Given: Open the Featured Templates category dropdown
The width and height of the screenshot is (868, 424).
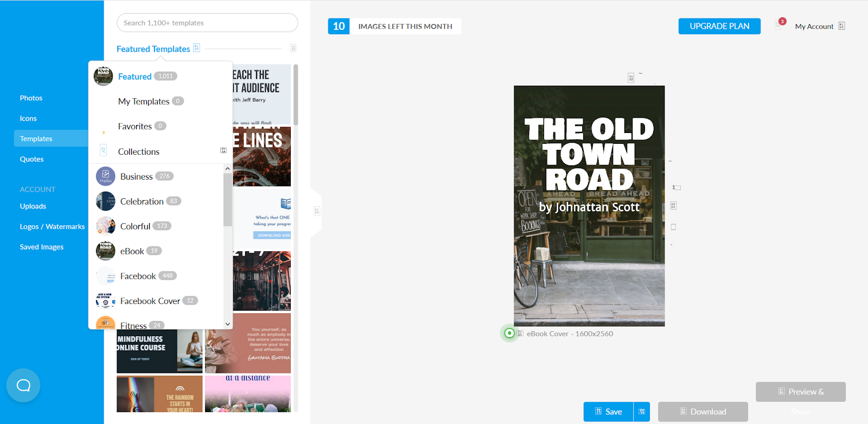Looking at the screenshot, I should [158, 49].
